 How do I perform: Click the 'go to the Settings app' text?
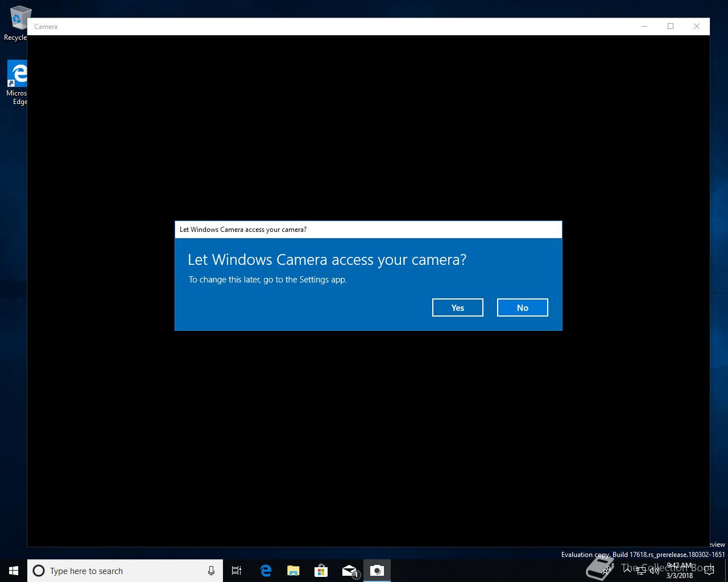point(305,280)
